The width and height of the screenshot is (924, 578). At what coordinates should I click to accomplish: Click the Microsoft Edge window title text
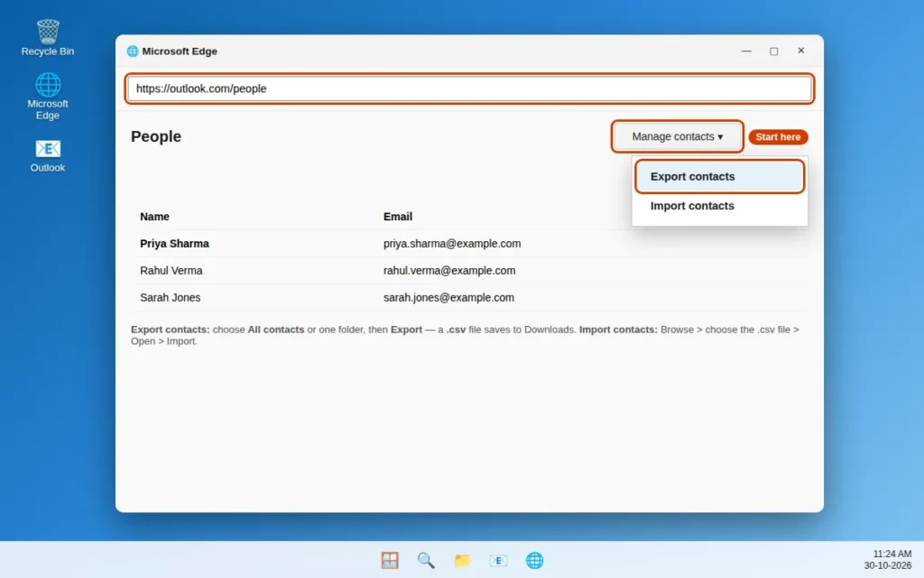(x=180, y=51)
